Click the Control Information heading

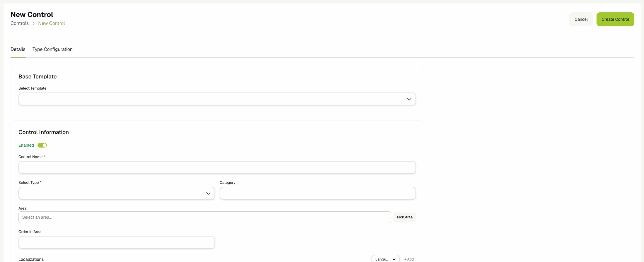44,132
